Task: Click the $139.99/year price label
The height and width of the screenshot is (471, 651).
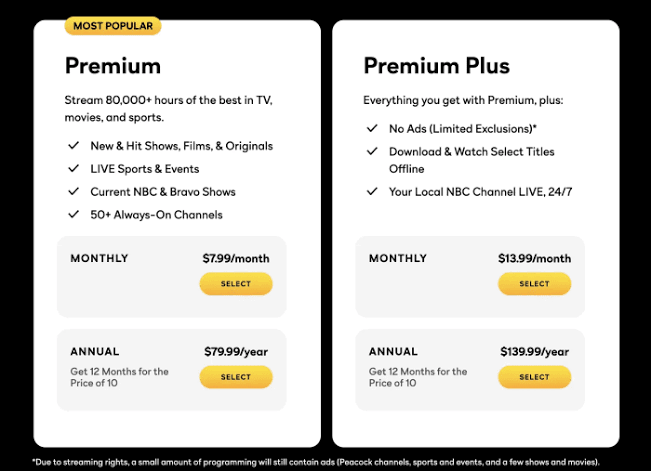Action: 534,352
